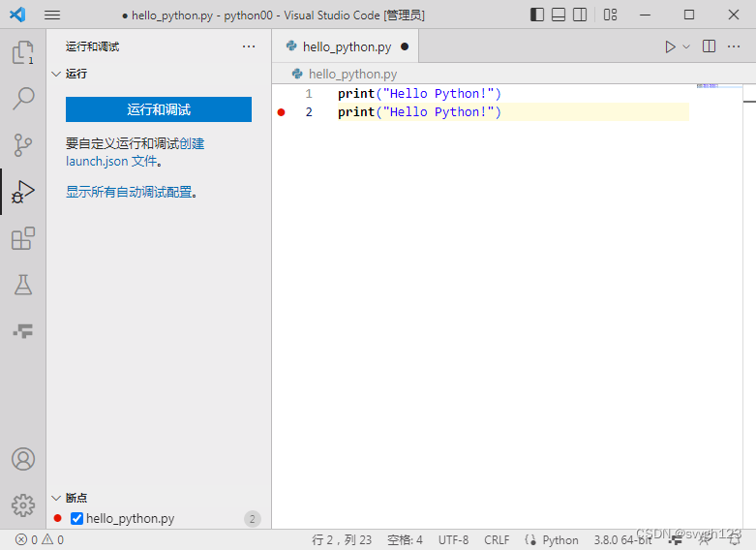Screen dimensions: 756x550
Task: Open the Accounts icon
Action: point(22,459)
